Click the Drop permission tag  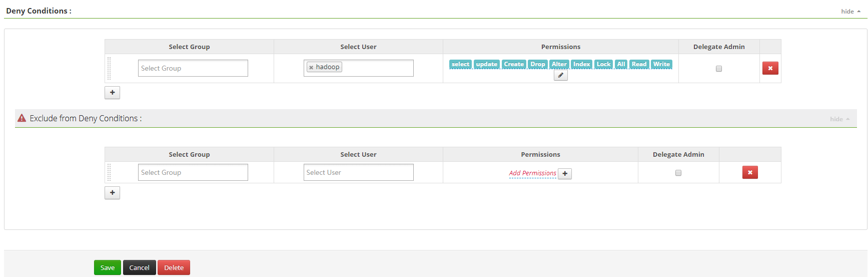538,64
